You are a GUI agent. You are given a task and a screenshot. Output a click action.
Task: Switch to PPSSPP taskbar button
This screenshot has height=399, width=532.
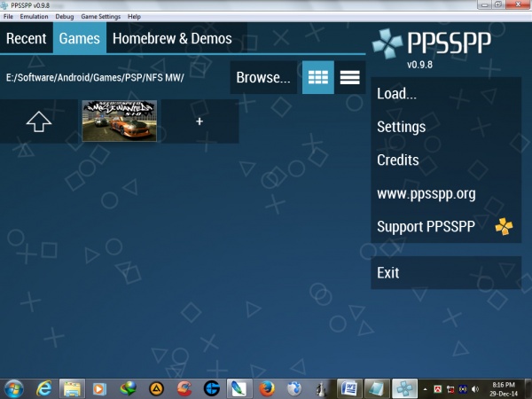[x=405, y=389]
